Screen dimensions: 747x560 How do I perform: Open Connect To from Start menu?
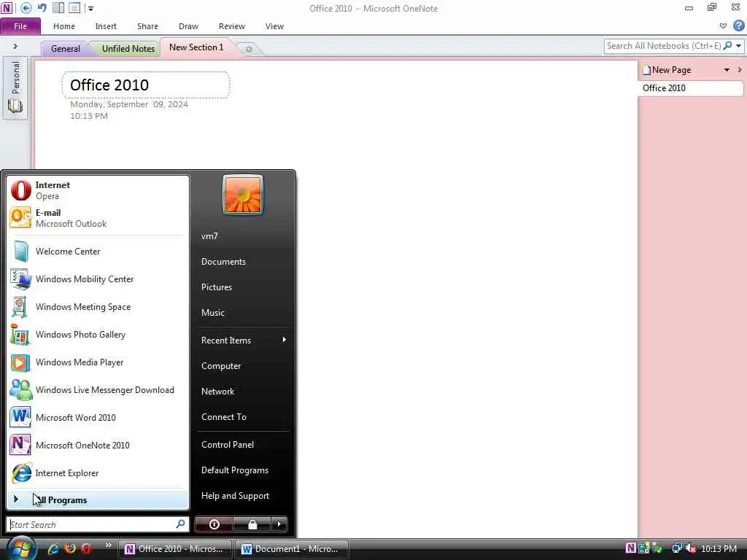pyautogui.click(x=243, y=417)
